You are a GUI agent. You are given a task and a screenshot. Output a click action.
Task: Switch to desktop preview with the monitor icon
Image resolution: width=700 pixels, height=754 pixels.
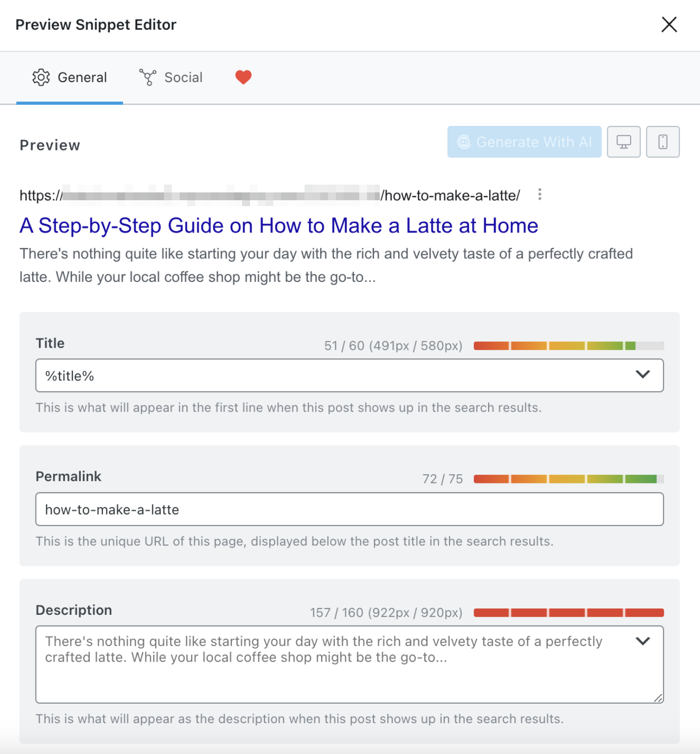[624, 142]
